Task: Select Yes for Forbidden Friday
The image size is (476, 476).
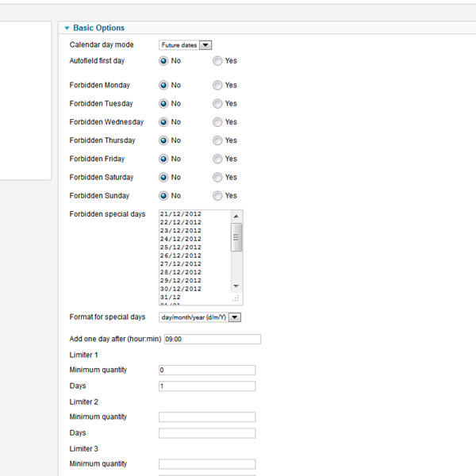Action: point(217,159)
